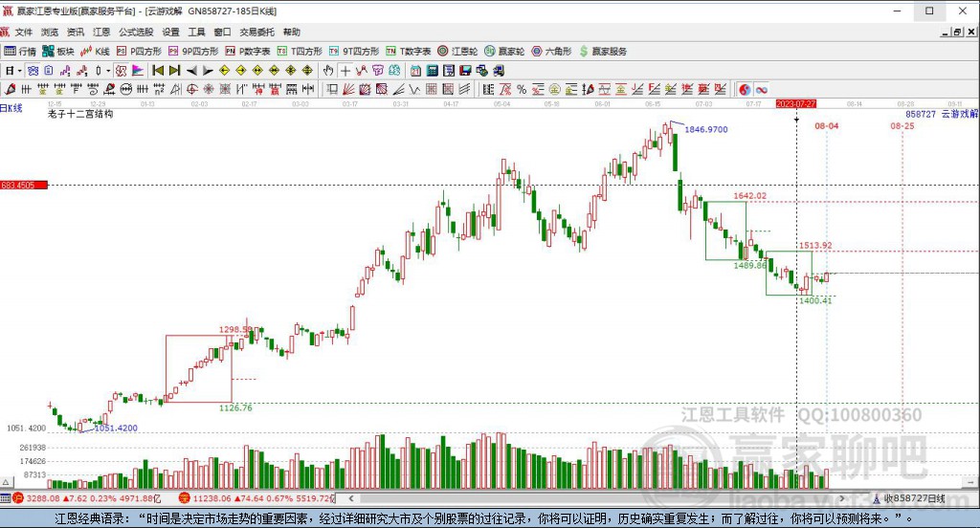Click the 2023-07-27 date marker
This screenshot has height=528, width=980.
point(795,103)
